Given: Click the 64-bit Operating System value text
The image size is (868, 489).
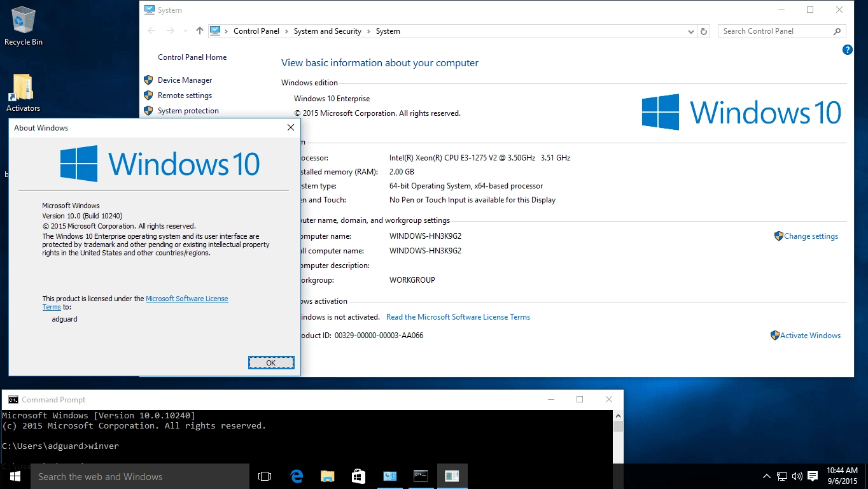Looking at the screenshot, I should coord(466,186).
